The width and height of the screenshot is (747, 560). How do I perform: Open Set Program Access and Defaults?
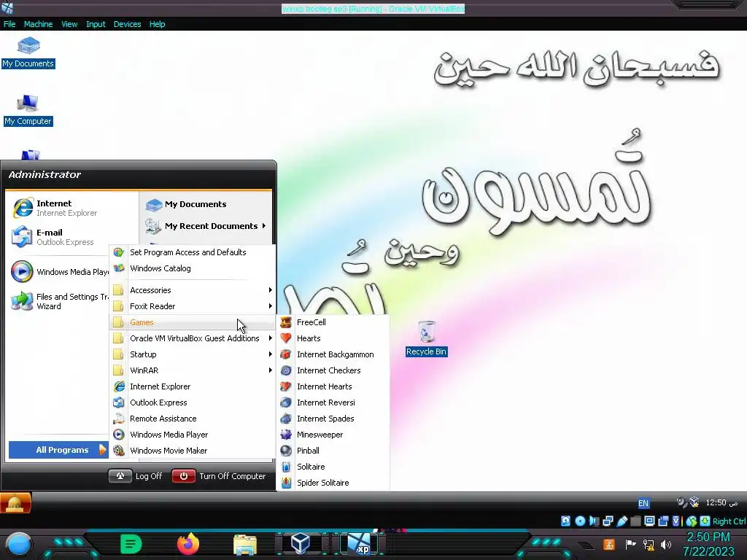[x=193, y=252]
